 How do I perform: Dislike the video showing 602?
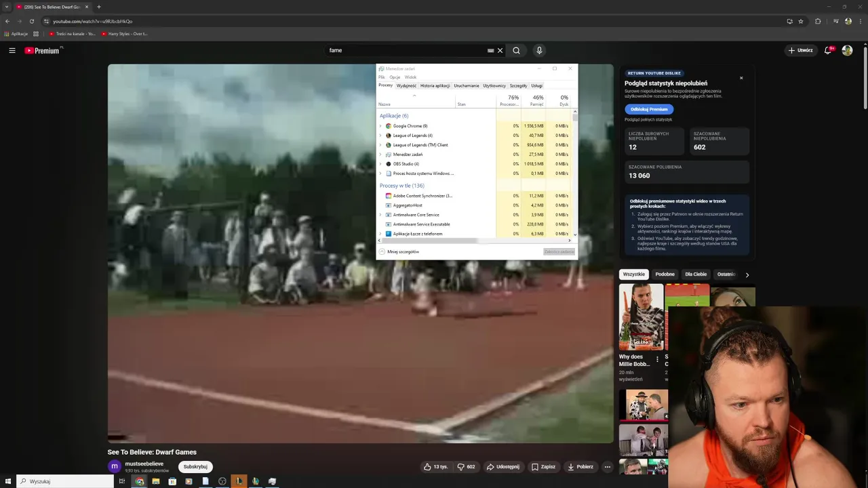467,466
